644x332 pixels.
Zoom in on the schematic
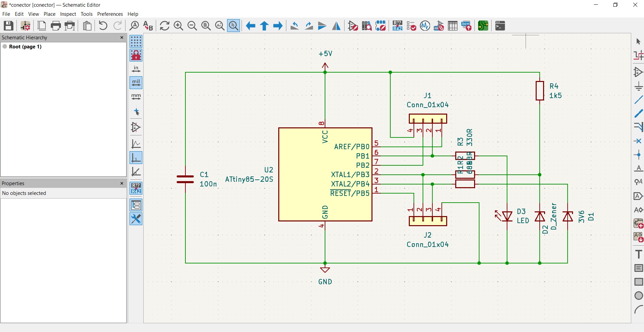(178, 26)
